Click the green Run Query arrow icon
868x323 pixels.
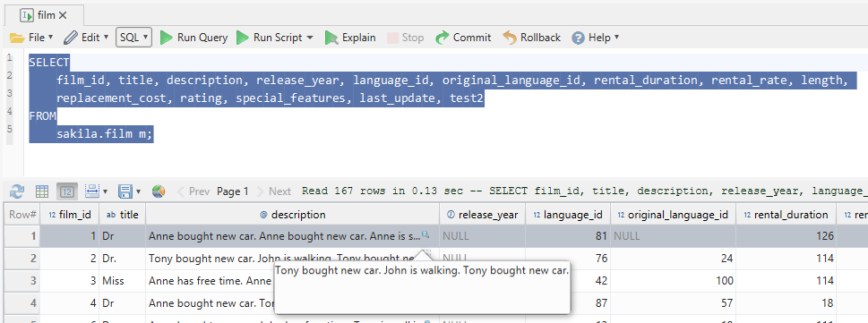pos(166,38)
